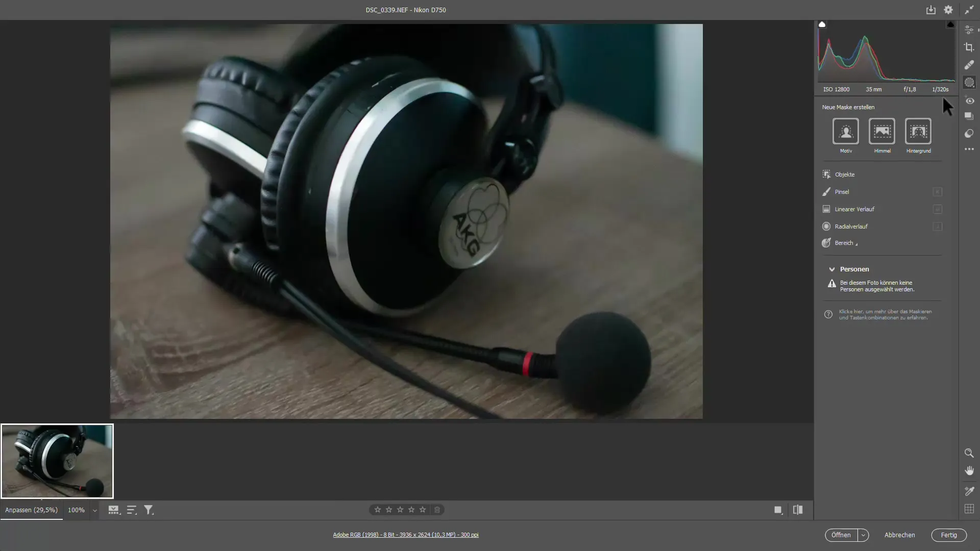Viewport: 980px width, 551px height.
Task: Click the Radialverlauf shortcut key badge
Action: click(x=937, y=227)
